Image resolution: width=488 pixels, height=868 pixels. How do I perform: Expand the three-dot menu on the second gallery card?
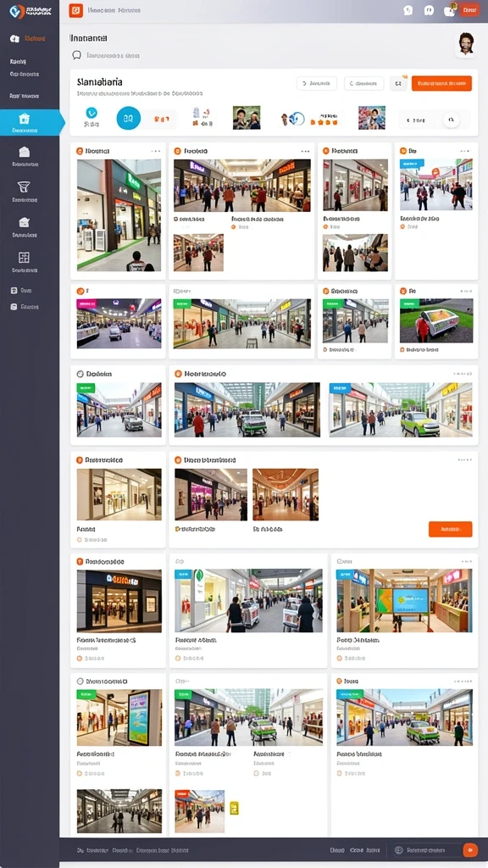[305, 151]
